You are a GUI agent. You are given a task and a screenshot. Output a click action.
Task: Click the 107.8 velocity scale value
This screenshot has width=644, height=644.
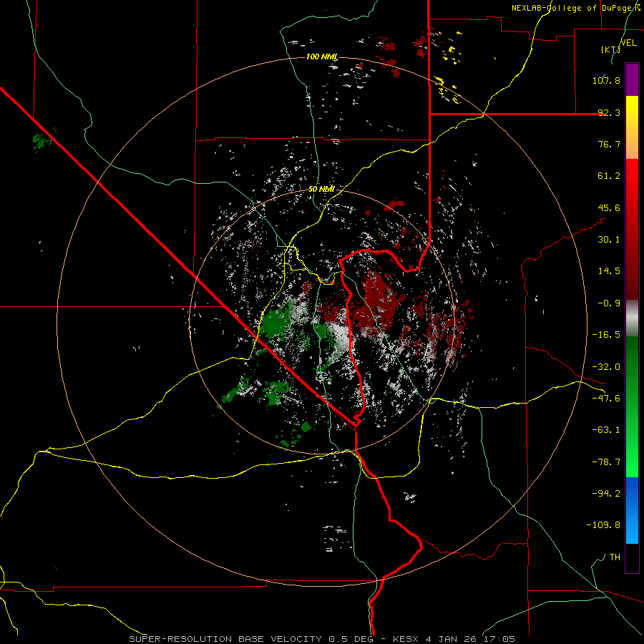tap(606, 80)
